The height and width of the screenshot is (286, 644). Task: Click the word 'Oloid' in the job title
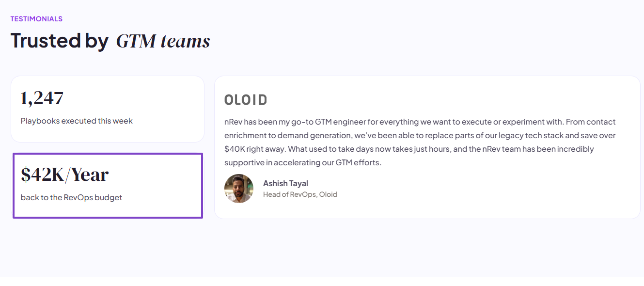pyautogui.click(x=328, y=194)
